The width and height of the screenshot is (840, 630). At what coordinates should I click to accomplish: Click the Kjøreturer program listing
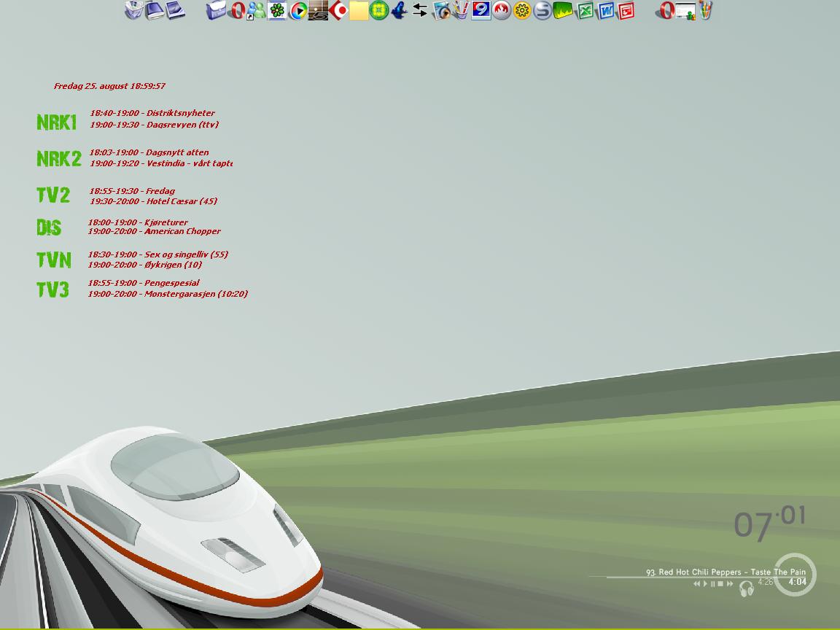pos(138,222)
